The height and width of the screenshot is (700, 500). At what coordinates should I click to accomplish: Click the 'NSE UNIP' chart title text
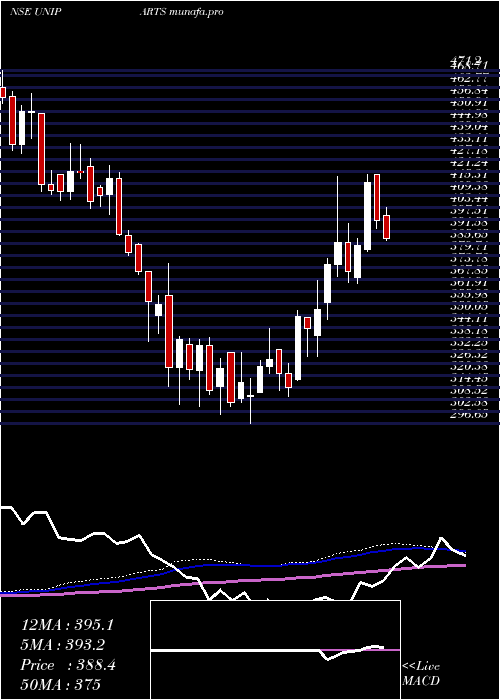point(35,12)
